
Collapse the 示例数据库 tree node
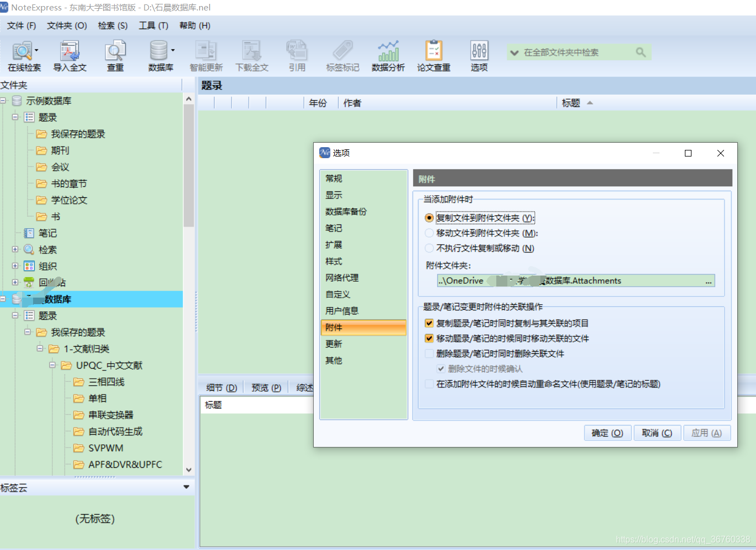3,101
